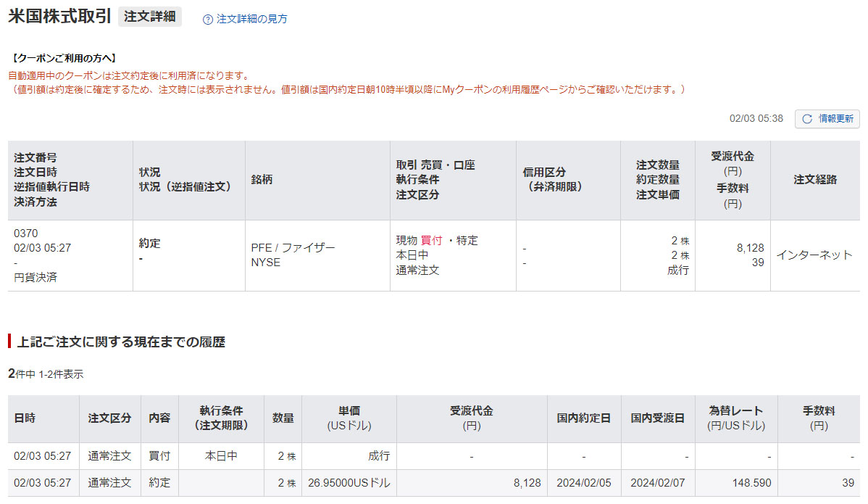The image size is (868, 504).
Task: Click the 02/03 05:38 update timestamp
Action: point(756,119)
